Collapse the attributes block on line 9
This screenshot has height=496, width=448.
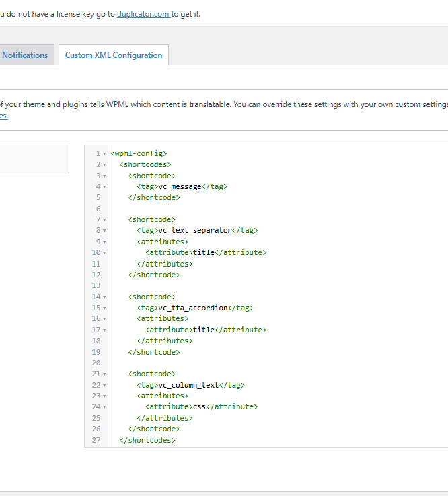click(x=104, y=242)
